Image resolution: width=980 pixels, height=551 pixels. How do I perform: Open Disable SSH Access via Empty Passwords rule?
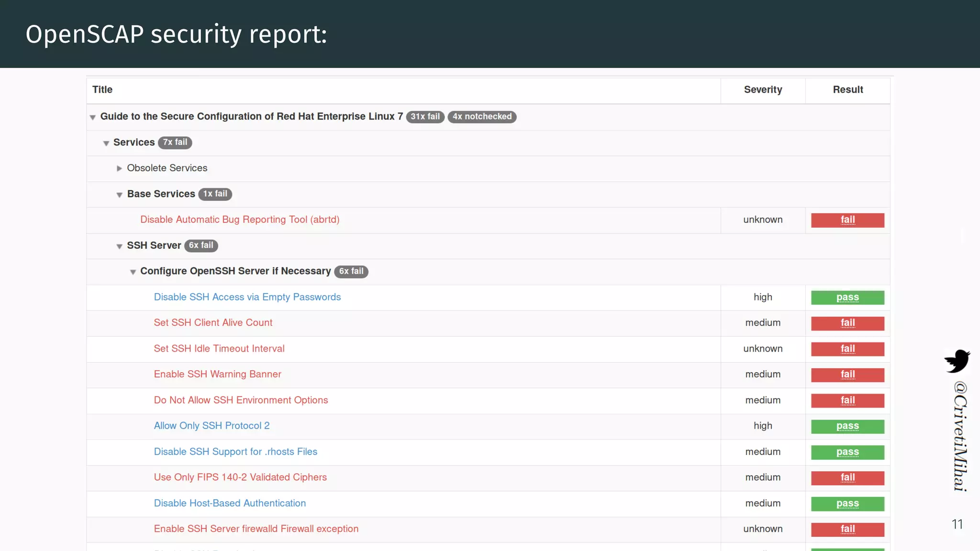tap(247, 297)
